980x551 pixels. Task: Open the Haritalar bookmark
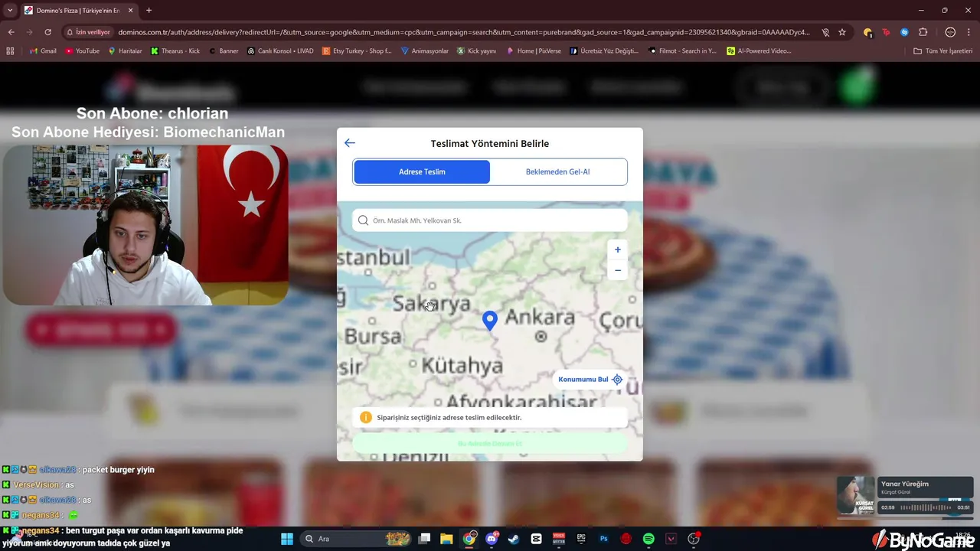pos(125,51)
